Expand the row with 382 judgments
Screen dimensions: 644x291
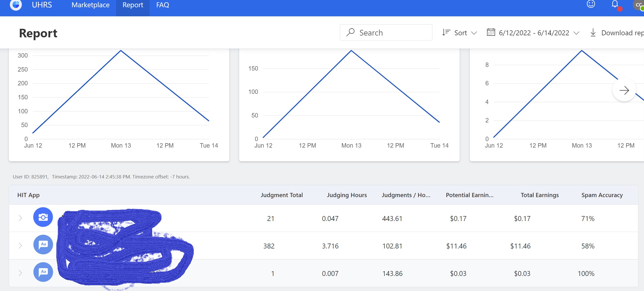[20, 246]
